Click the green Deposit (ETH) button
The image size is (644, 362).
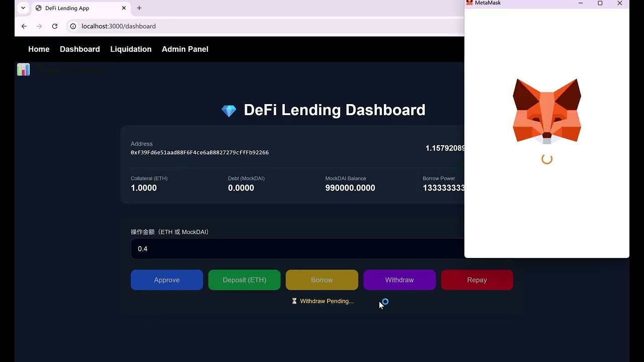(x=245, y=280)
